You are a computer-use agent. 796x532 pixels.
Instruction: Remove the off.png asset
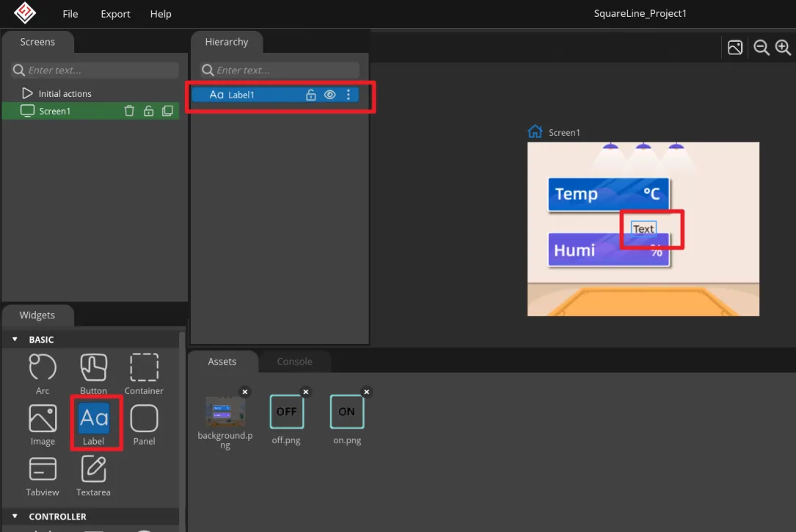306,392
